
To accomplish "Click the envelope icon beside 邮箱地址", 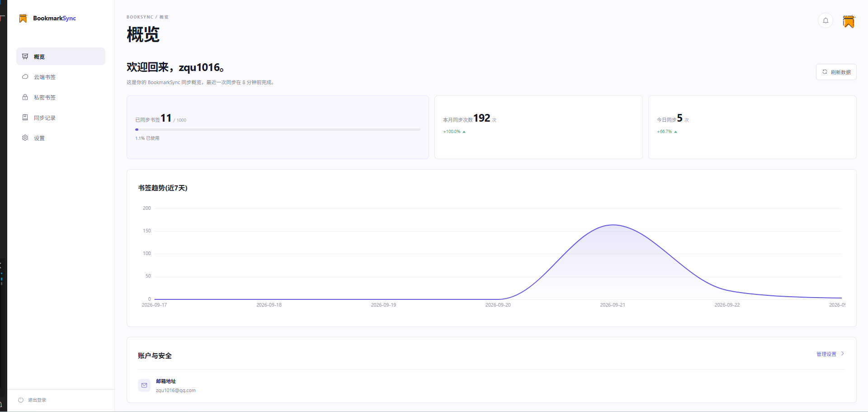I will [144, 385].
